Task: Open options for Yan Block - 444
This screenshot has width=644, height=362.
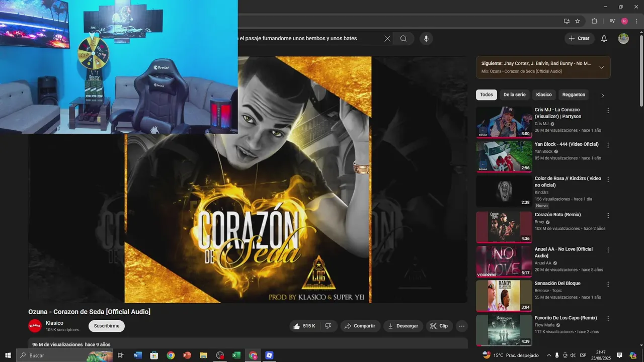Action: point(608,145)
